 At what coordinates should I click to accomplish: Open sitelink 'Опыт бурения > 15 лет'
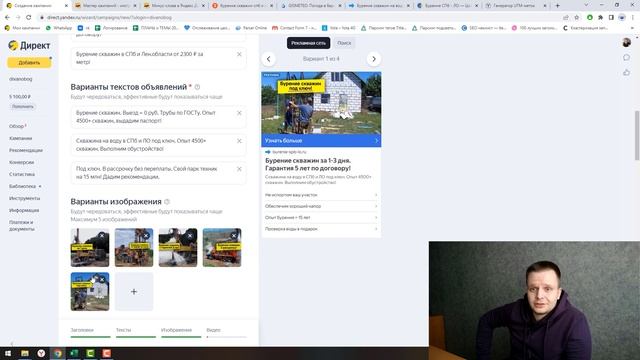pos(321,218)
